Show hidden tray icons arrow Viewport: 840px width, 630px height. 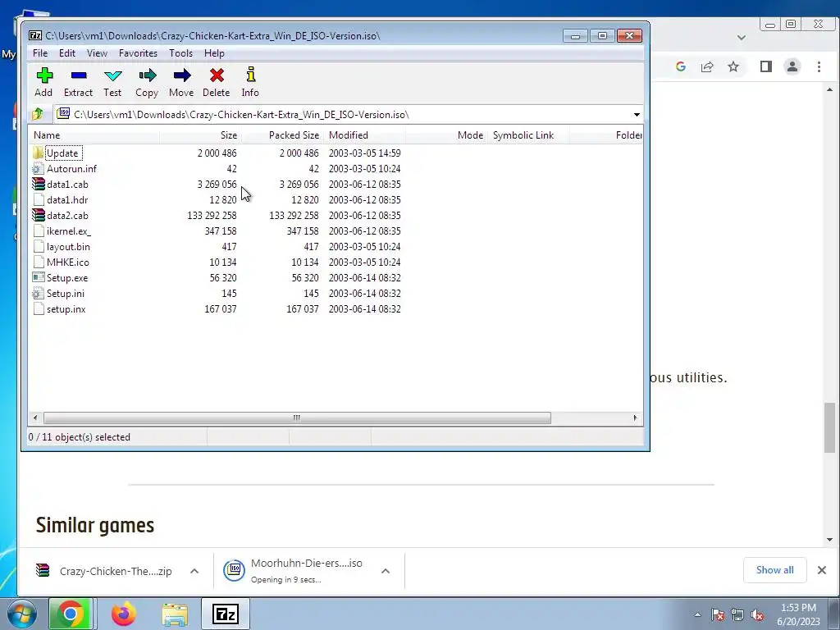click(697, 615)
